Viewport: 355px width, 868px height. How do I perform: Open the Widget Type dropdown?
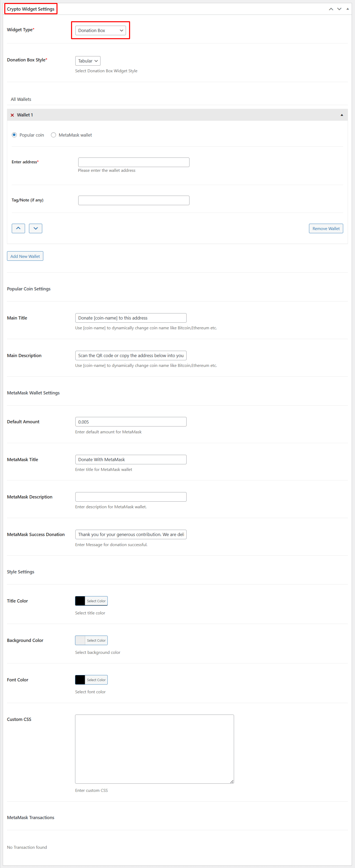(x=100, y=31)
